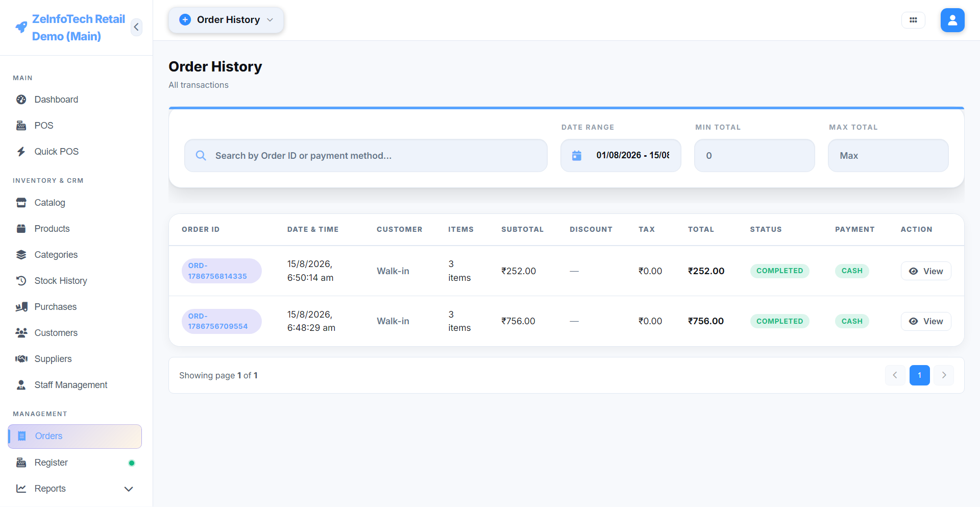Viewport: 980px width, 507px height.
Task: Click the Products box icon
Action: [21, 229]
